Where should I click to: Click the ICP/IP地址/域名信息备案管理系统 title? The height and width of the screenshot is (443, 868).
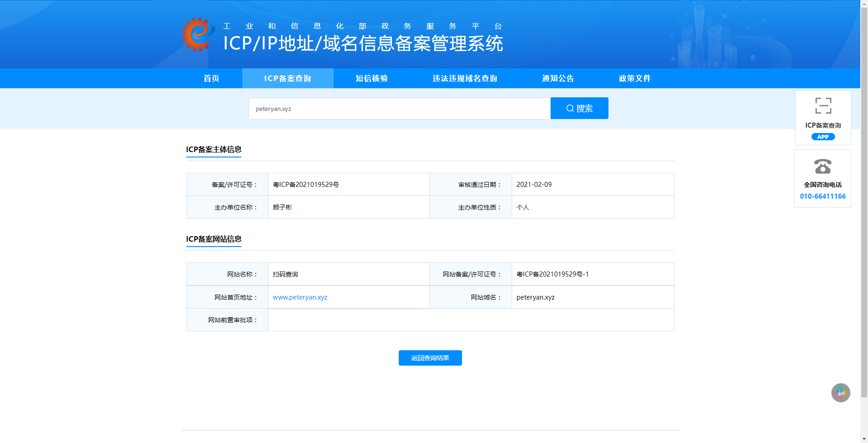(x=363, y=43)
